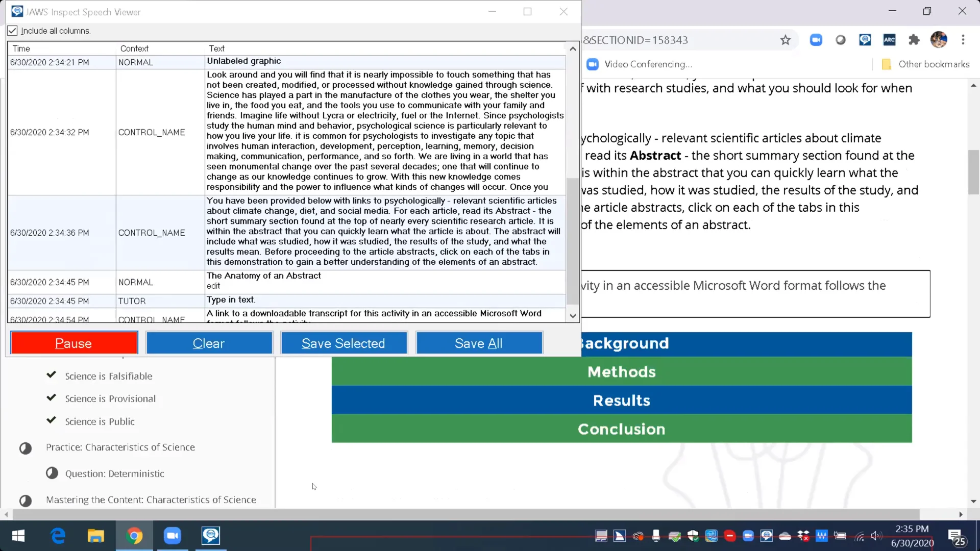Open JAWS Inspect from the taskbar
The width and height of the screenshot is (980, 551).
[210, 536]
